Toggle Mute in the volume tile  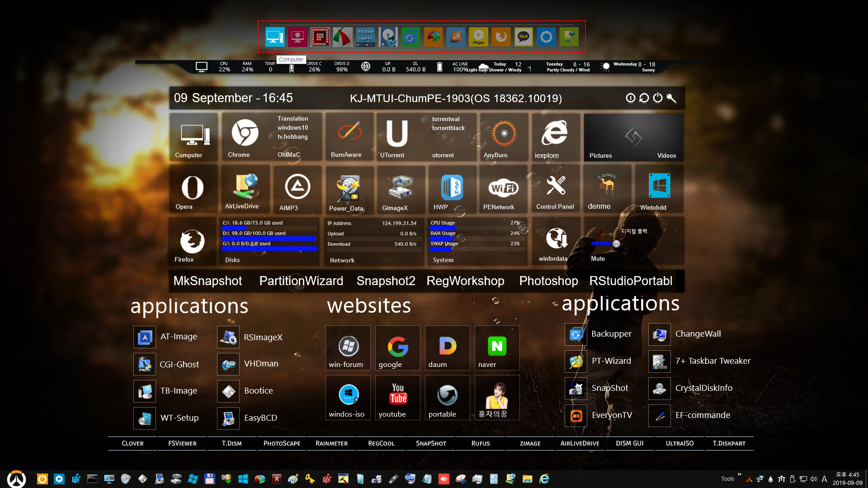[x=598, y=258]
